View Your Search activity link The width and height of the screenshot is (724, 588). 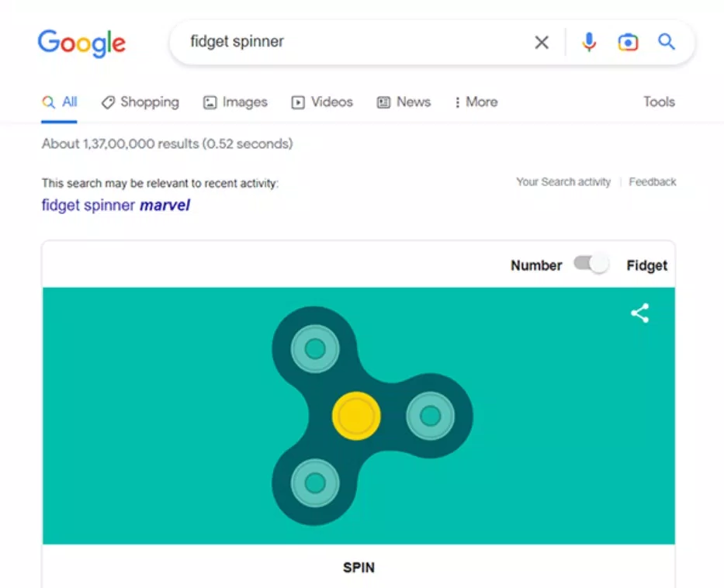[x=563, y=182]
